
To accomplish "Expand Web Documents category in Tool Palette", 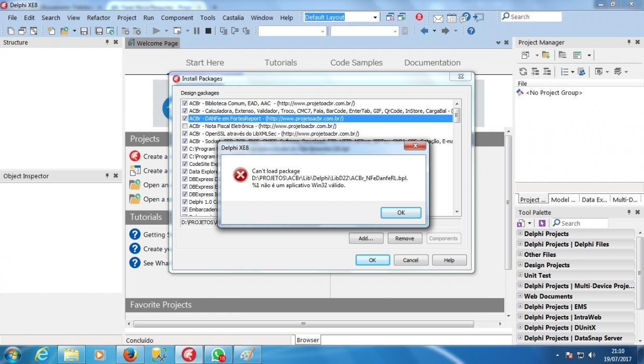I will 520,296.
